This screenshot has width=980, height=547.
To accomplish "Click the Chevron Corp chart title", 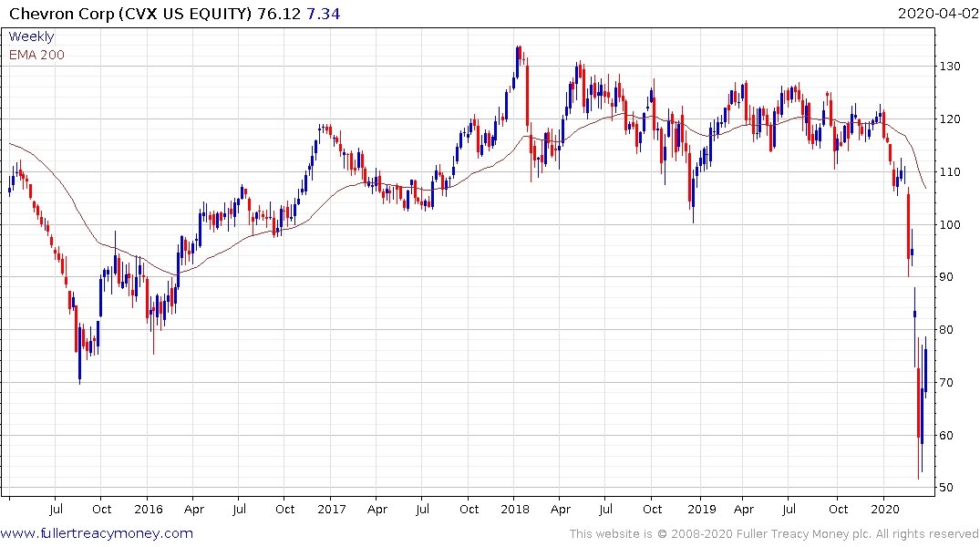I will coord(131,14).
